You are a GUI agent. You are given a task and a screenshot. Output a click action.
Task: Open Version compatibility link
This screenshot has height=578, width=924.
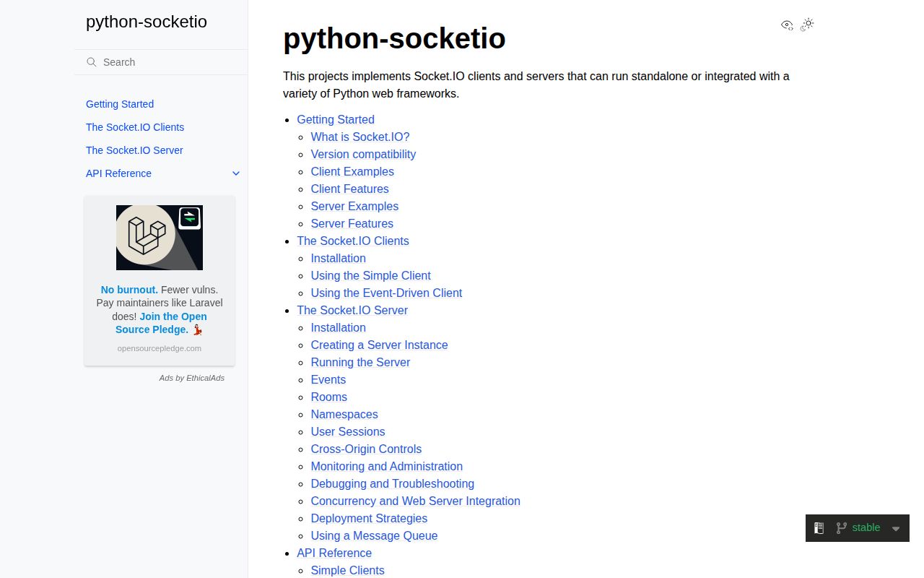[x=363, y=155]
